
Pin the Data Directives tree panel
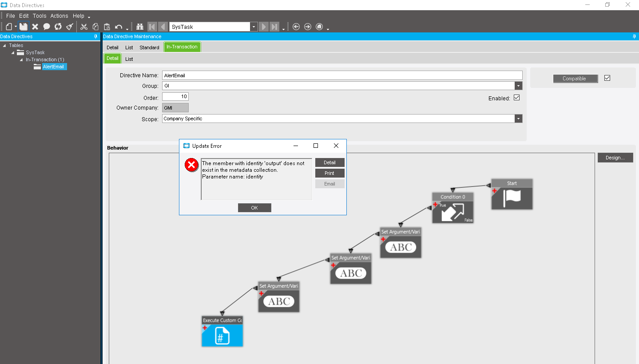tap(96, 36)
